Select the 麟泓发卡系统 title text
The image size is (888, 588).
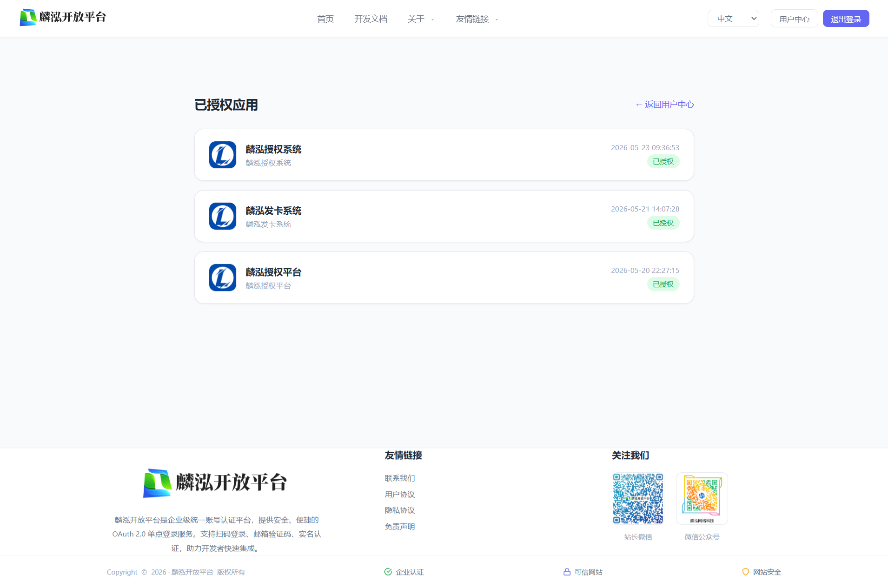click(x=273, y=211)
